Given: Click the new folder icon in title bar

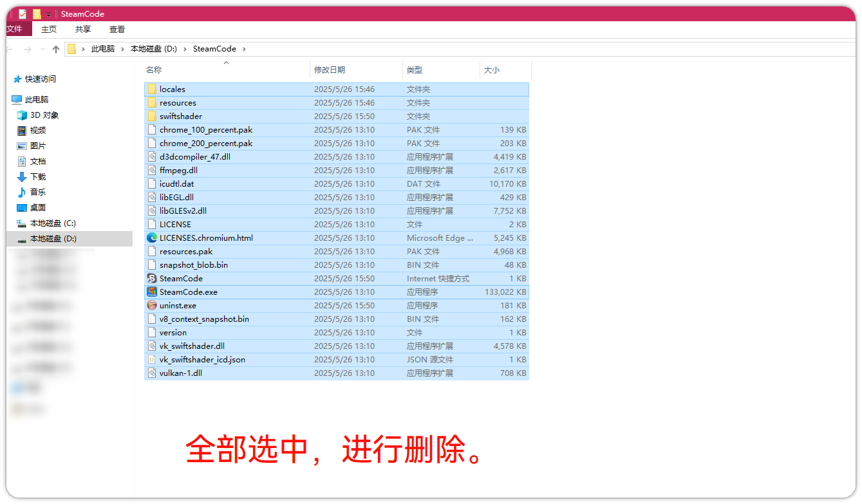Looking at the screenshot, I should (37, 14).
